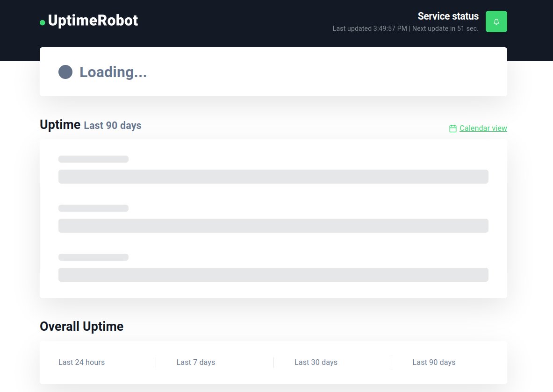
Task: Click the 'Service status' heading
Action: coord(448,16)
